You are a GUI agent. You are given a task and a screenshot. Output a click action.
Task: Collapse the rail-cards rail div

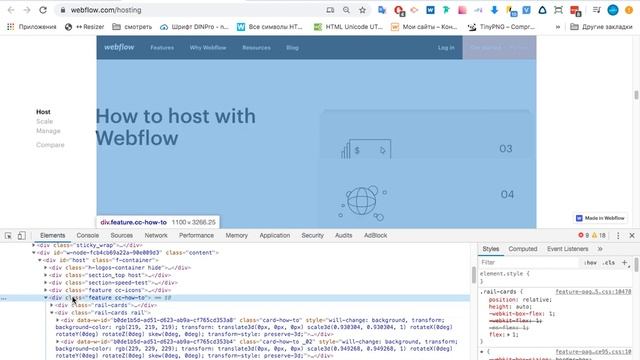52,313
